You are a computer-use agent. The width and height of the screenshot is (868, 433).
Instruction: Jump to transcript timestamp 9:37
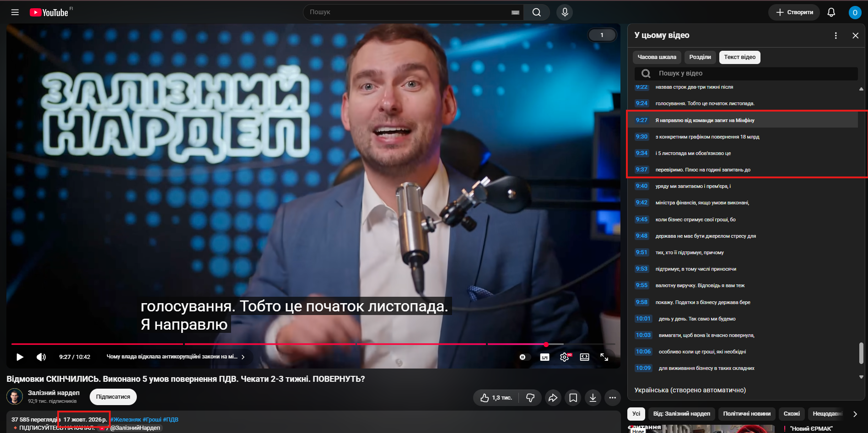coord(642,170)
